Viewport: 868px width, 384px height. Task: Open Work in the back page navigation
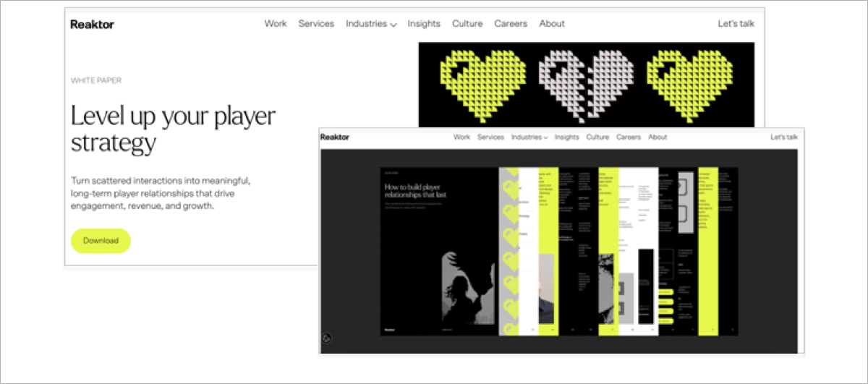coord(276,24)
